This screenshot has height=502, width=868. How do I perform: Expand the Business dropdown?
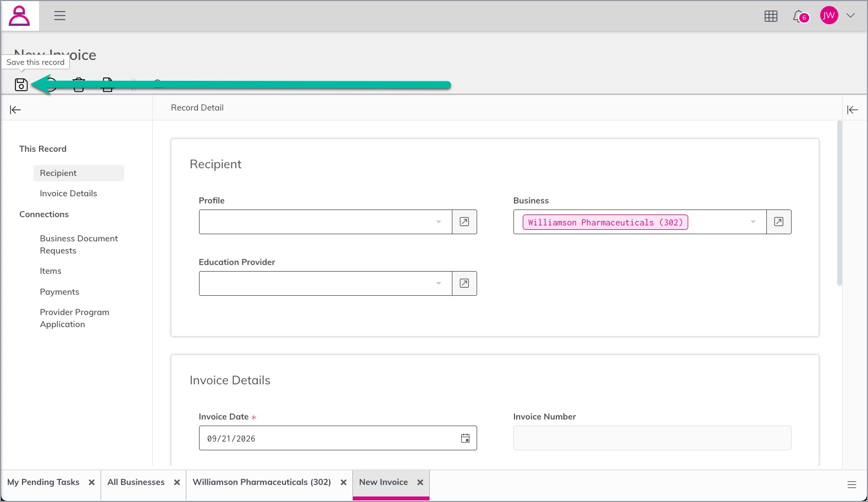click(753, 222)
